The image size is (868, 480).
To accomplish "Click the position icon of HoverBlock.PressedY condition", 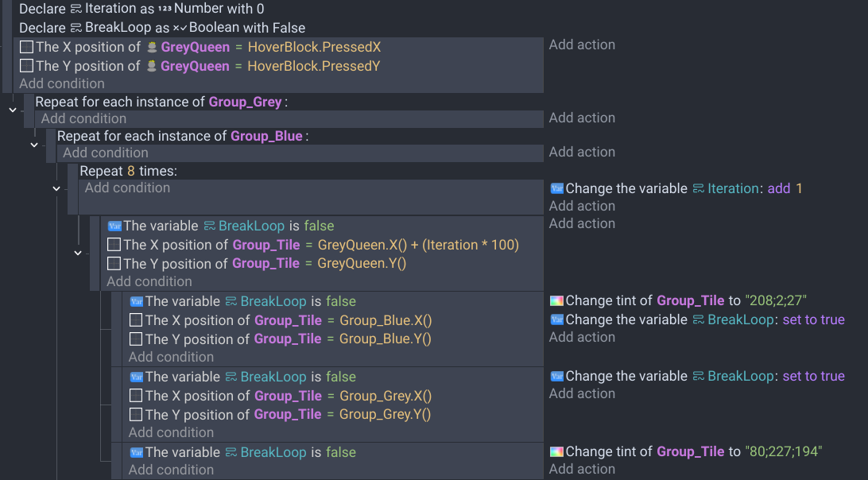I will tap(26, 66).
